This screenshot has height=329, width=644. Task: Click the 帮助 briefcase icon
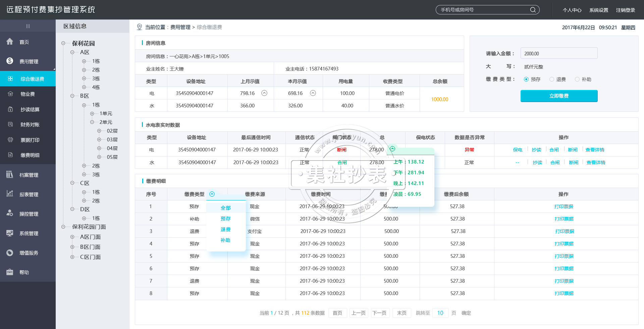tap(10, 272)
